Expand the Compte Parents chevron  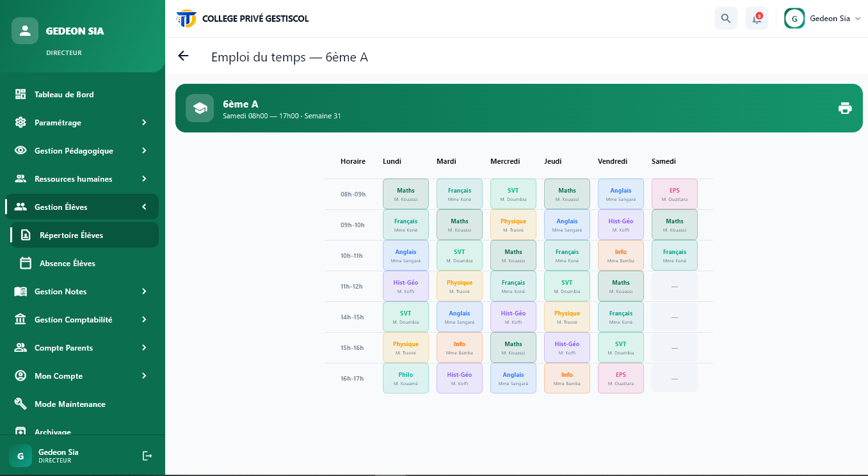pos(144,347)
